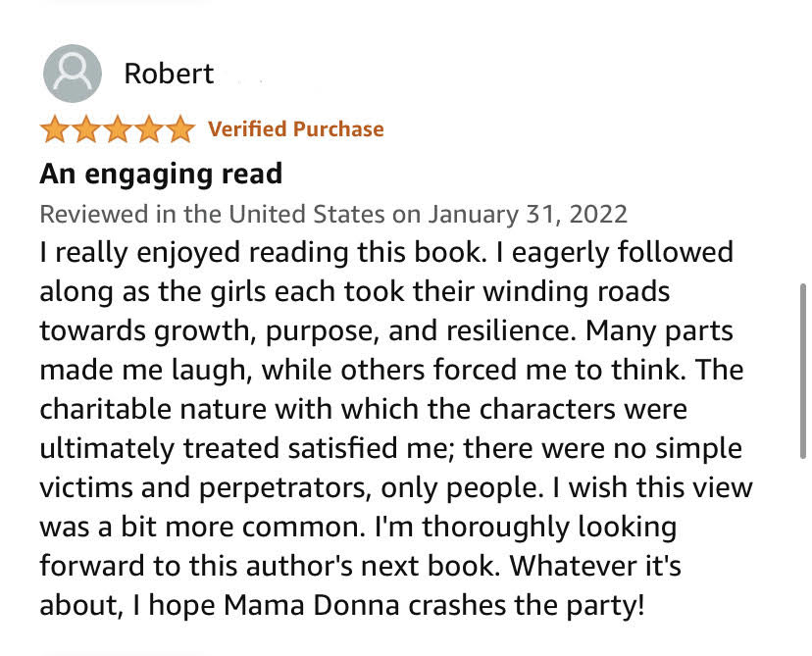Click scrollbar track above the thumb
This screenshot has height=656, width=812.
[804, 147]
